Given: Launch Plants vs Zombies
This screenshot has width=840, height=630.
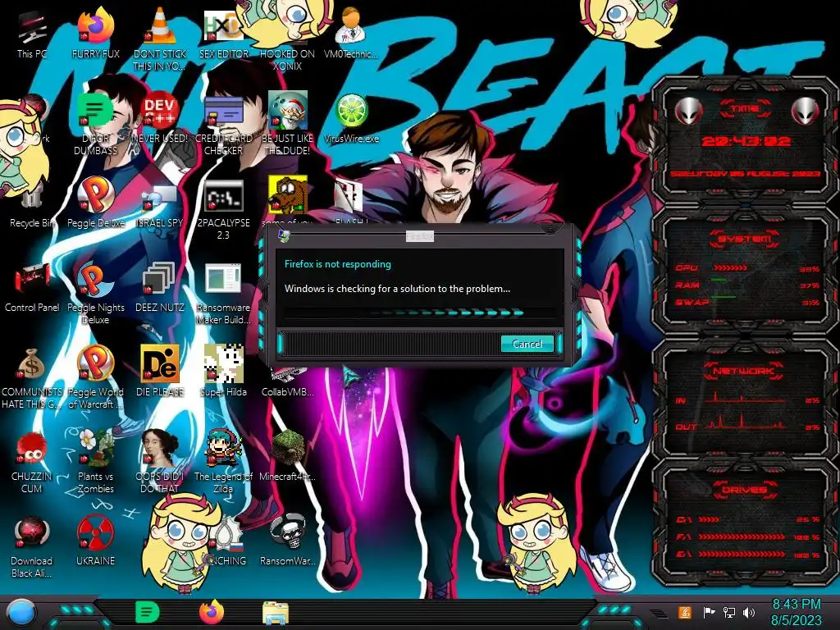Looking at the screenshot, I should 95,463.
